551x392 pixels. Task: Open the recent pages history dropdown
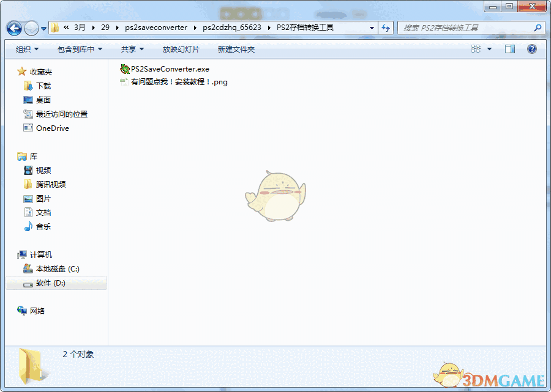(x=43, y=28)
